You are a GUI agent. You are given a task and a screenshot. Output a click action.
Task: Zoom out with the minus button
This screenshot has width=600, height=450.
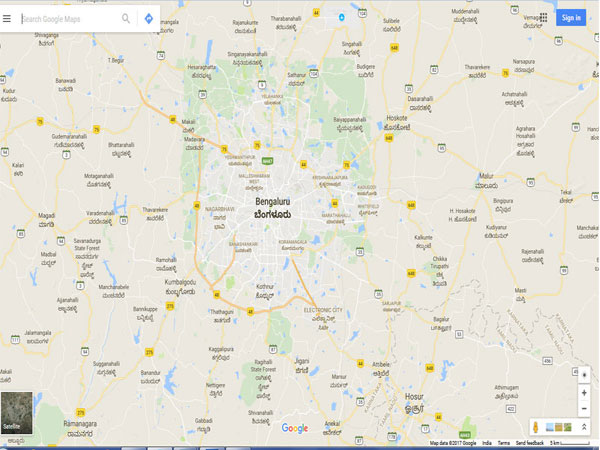point(584,409)
